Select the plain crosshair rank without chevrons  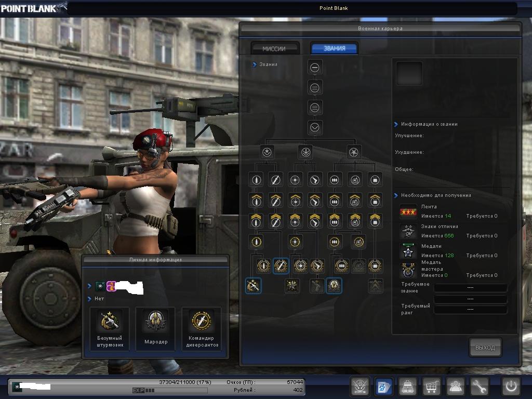point(295,180)
